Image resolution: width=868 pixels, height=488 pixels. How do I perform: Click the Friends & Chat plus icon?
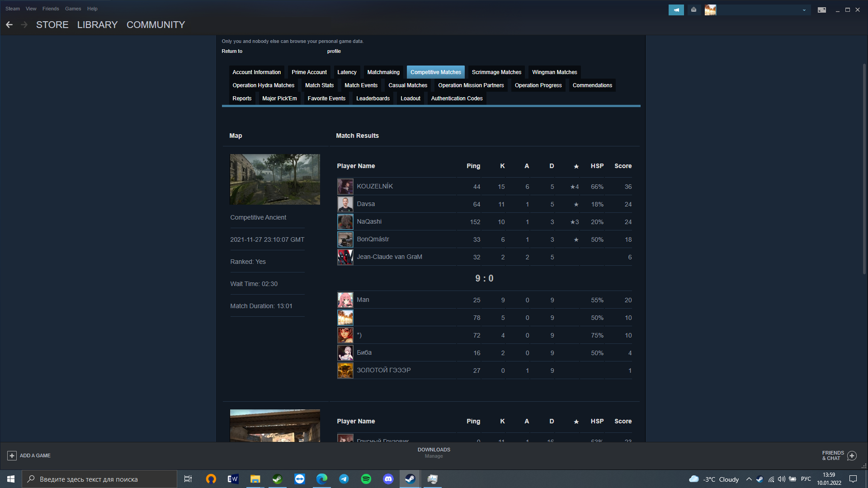852,455
